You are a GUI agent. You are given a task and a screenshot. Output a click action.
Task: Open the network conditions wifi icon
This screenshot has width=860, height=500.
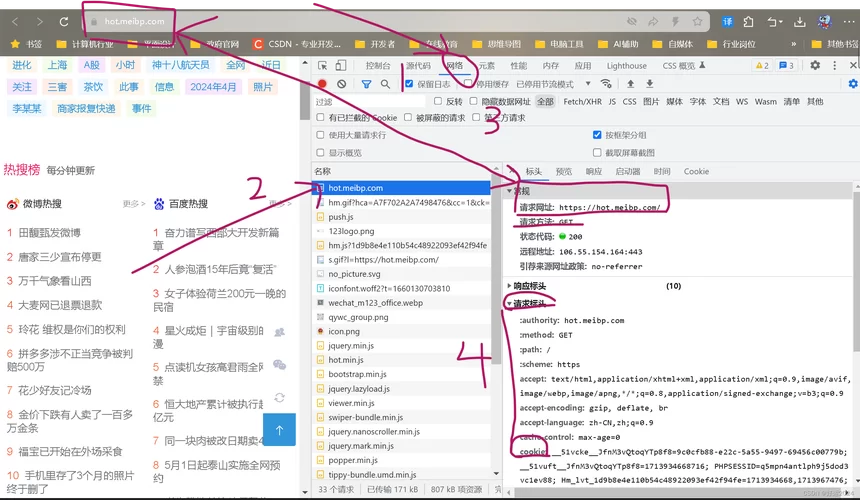606,84
